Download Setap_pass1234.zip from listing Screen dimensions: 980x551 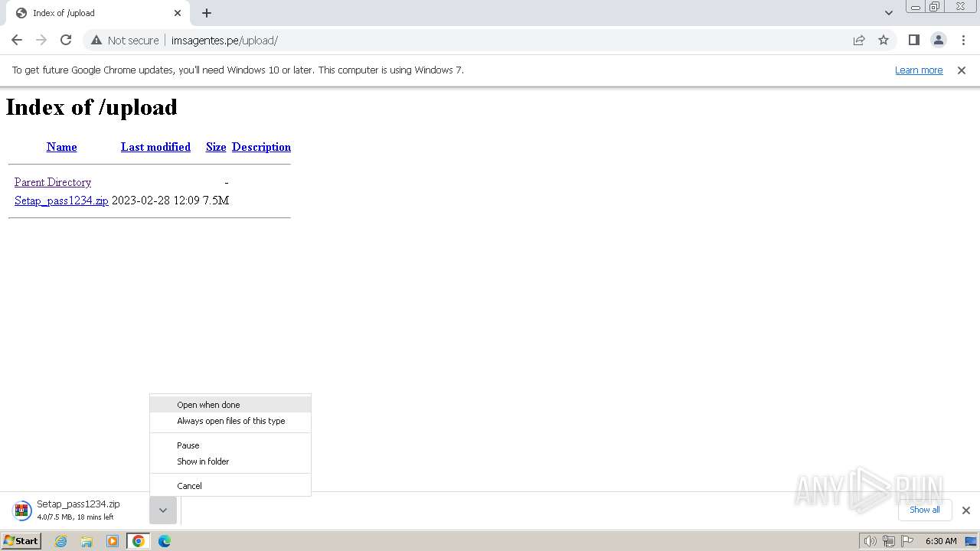tap(61, 201)
